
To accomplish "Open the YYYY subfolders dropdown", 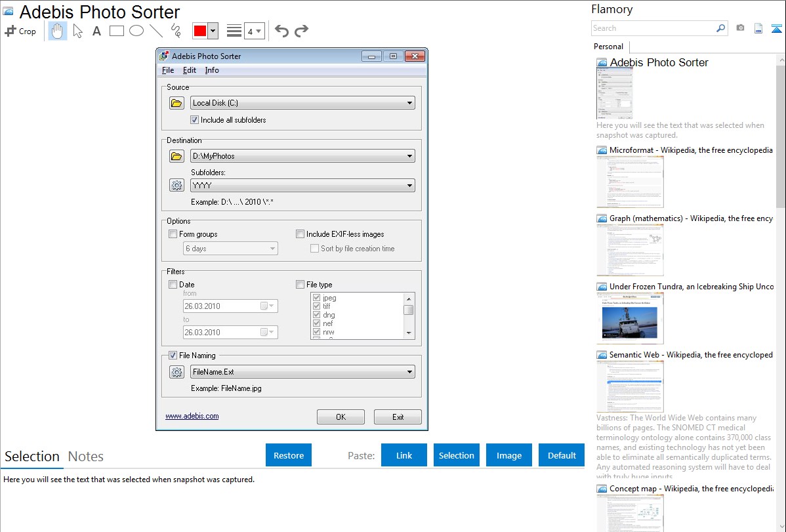I will [302, 186].
